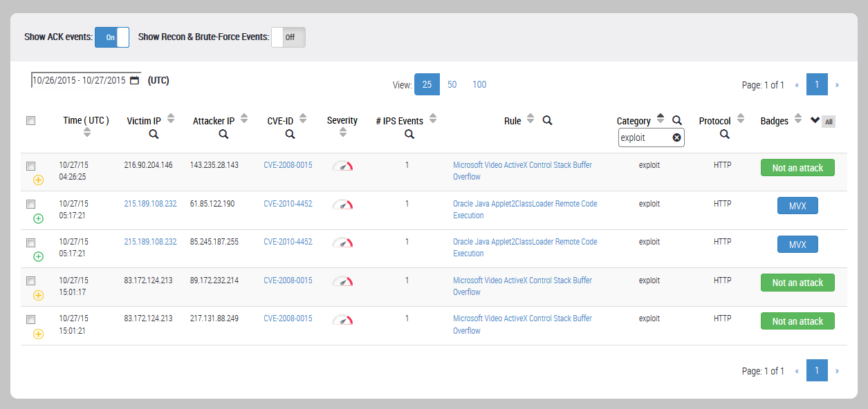Search by CVE-ID magnifier icon
The height and width of the screenshot is (409, 868).
(x=290, y=134)
